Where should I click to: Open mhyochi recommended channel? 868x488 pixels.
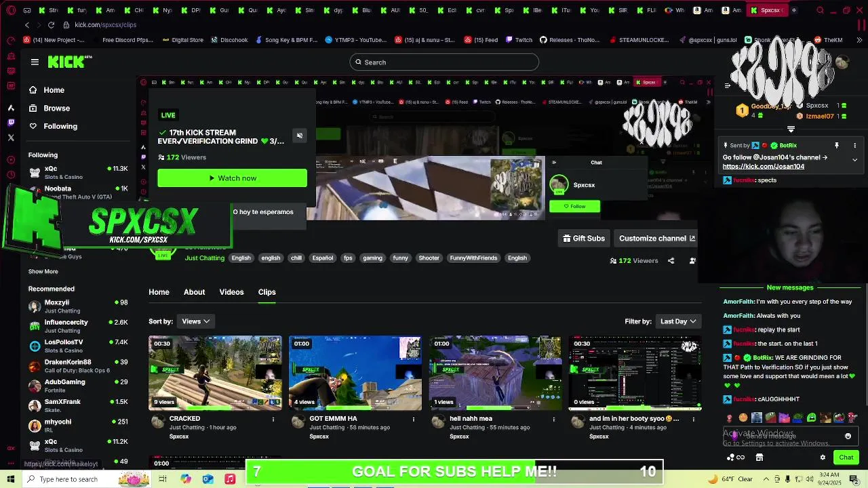tap(78, 425)
